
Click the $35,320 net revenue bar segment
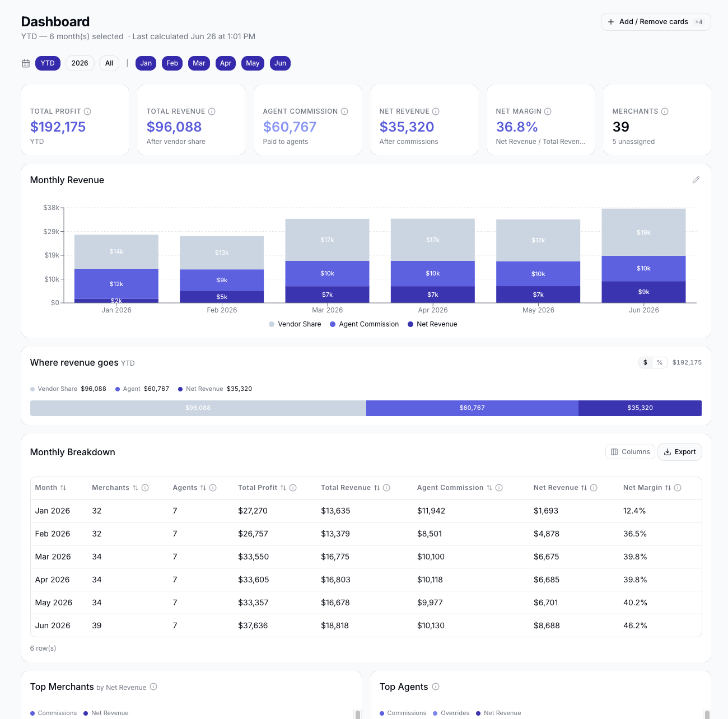click(x=640, y=408)
